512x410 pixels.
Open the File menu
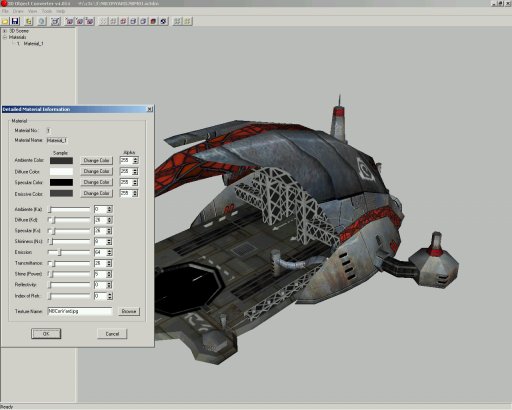(5, 11)
